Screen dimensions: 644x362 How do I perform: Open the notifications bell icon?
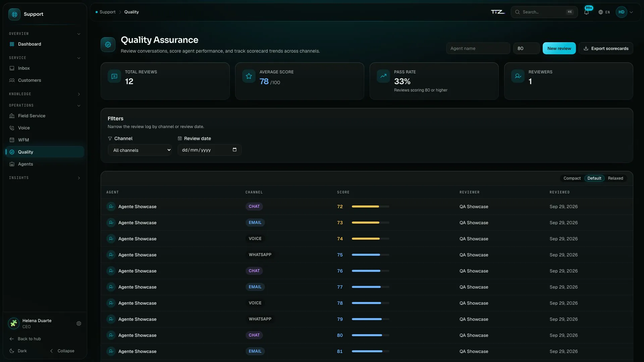click(586, 12)
